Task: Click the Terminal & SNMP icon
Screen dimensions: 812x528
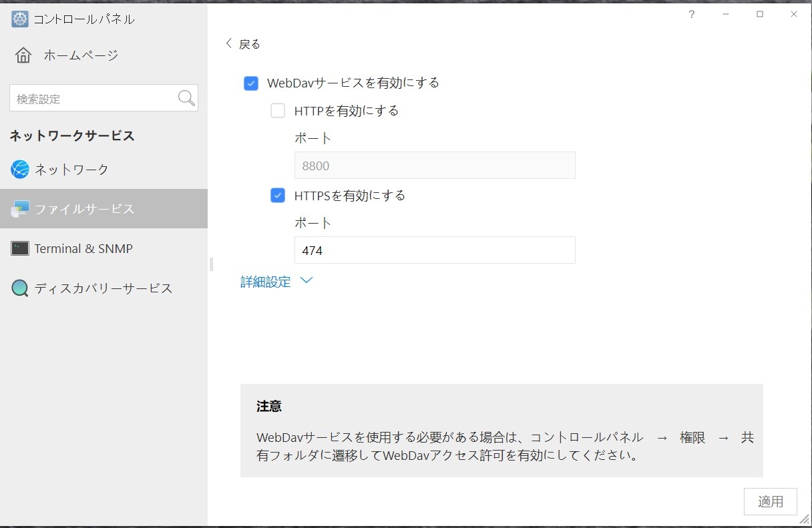Action: coord(20,249)
